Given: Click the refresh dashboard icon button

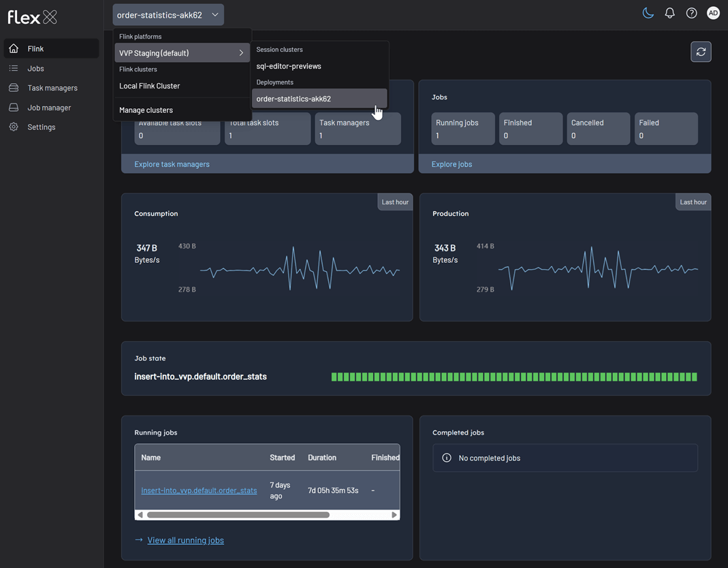Looking at the screenshot, I should (701, 52).
